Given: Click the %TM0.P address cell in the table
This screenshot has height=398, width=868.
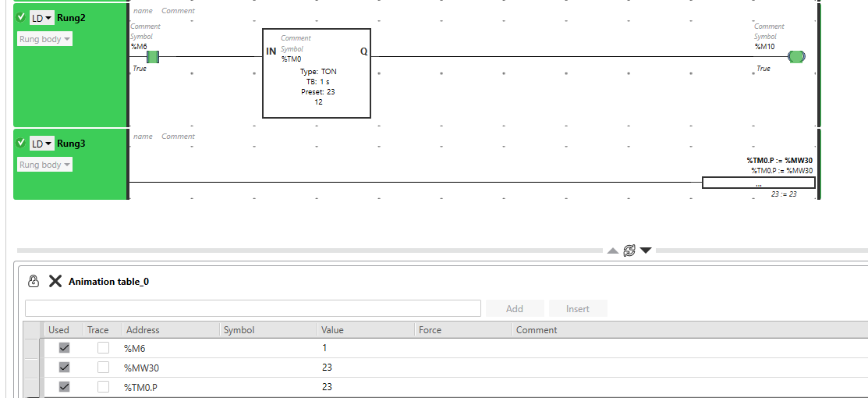Looking at the screenshot, I should point(171,386).
